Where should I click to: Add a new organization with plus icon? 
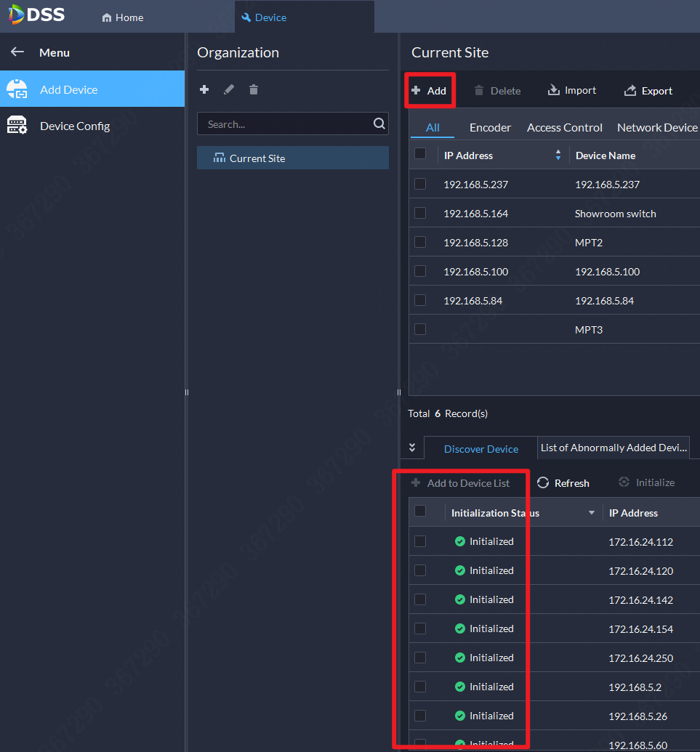(204, 89)
